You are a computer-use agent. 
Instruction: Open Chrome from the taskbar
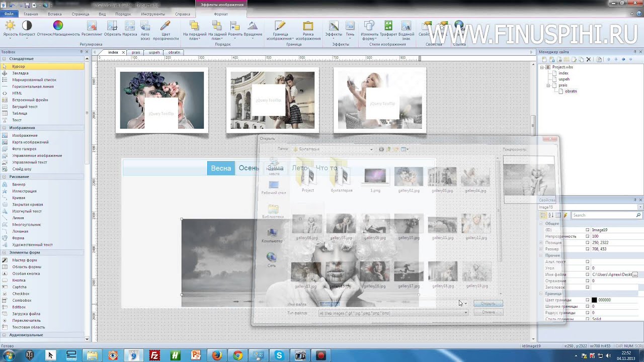(238, 355)
